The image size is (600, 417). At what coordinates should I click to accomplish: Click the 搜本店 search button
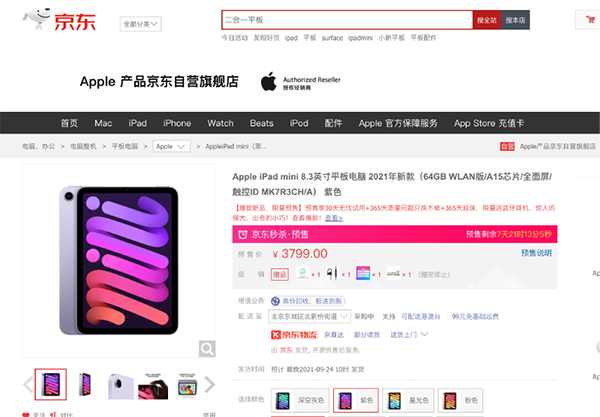[x=515, y=20]
